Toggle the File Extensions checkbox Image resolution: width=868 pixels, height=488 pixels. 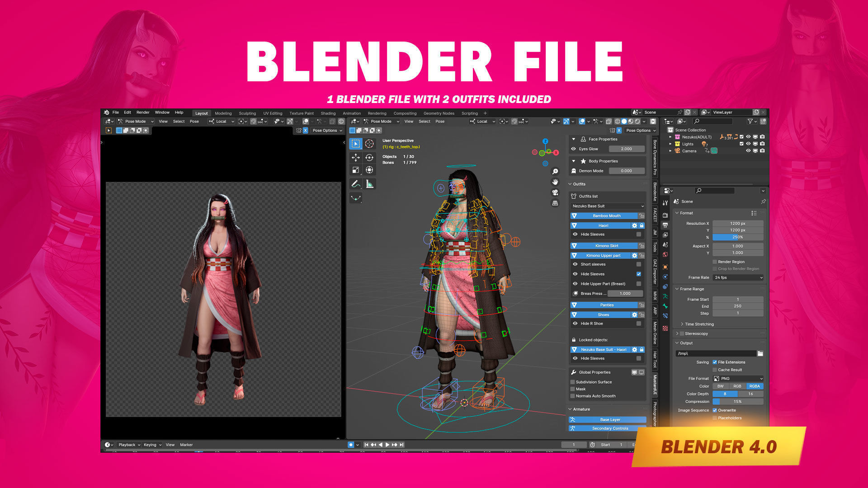click(715, 362)
